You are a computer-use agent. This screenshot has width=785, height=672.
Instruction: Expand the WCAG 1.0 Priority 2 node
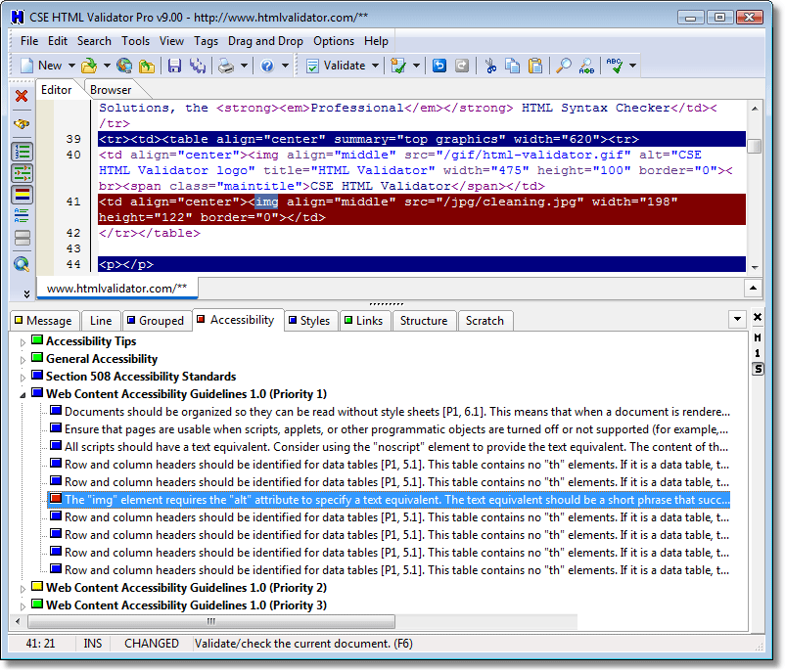tap(23, 589)
